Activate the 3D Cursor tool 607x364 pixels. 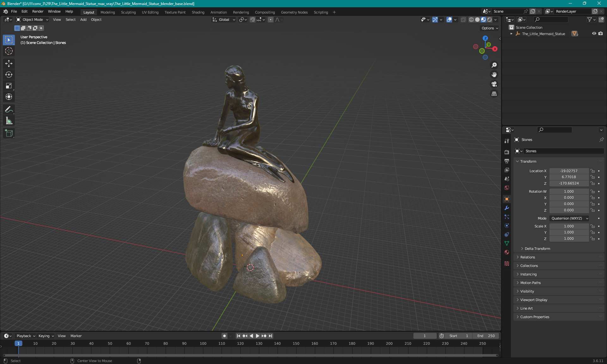click(9, 51)
